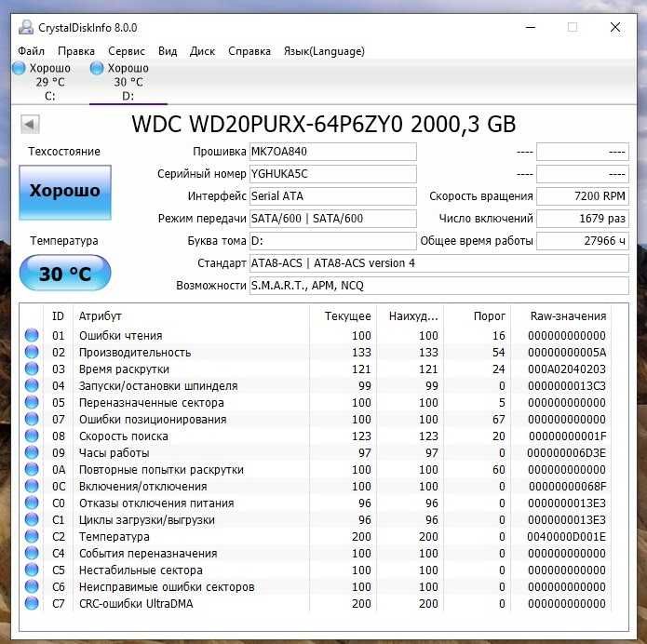Open the Файл menu

(31, 51)
